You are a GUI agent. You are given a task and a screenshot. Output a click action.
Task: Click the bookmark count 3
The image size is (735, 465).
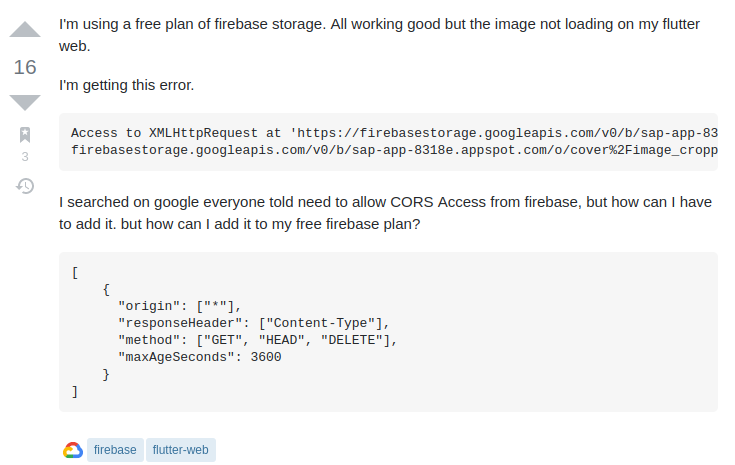click(25, 157)
